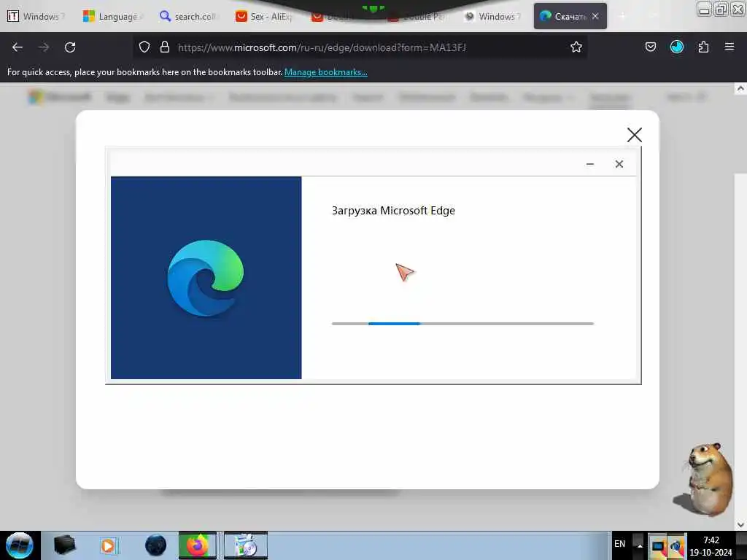Bookmark this page with the star icon
The height and width of the screenshot is (560, 747).
click(x=576, y=47)
